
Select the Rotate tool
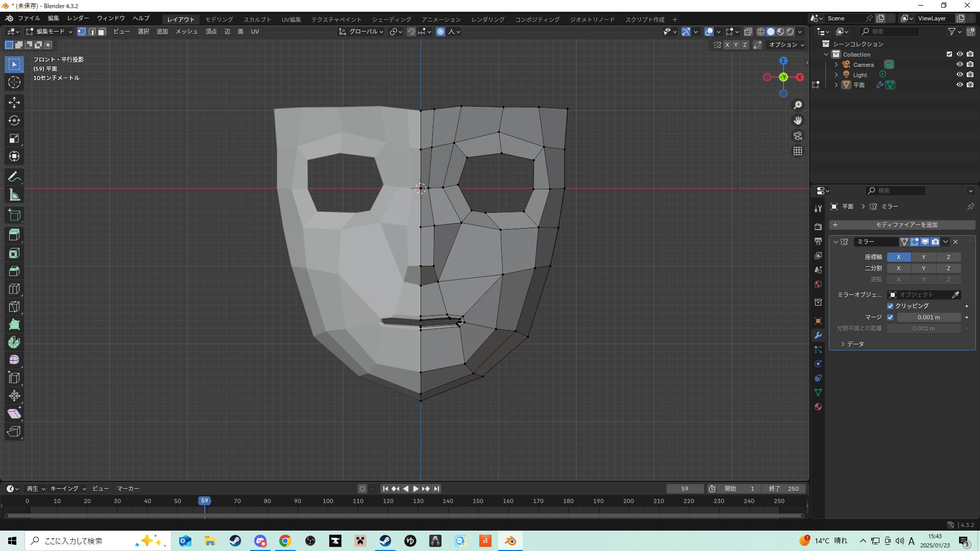14,120
